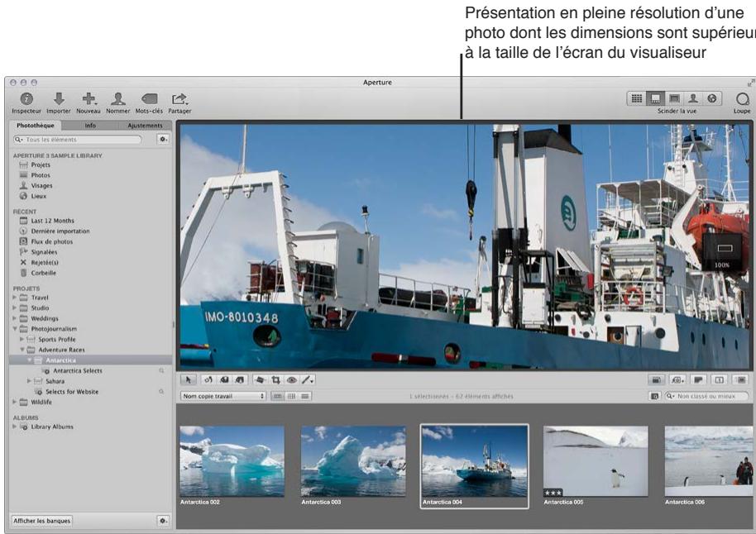Select Signalées flagged items
Screen dimensions: 756x534
click(x=44, y=252)
